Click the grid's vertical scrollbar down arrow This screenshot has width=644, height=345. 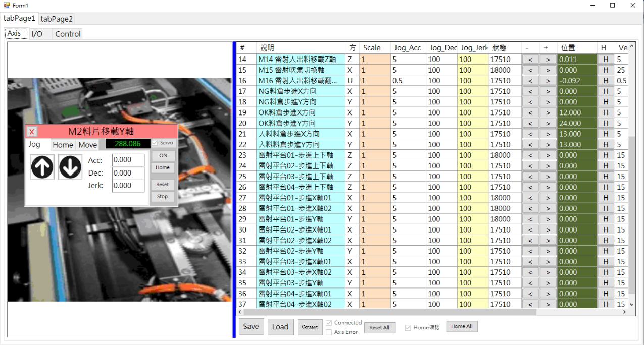click(632, 304)
